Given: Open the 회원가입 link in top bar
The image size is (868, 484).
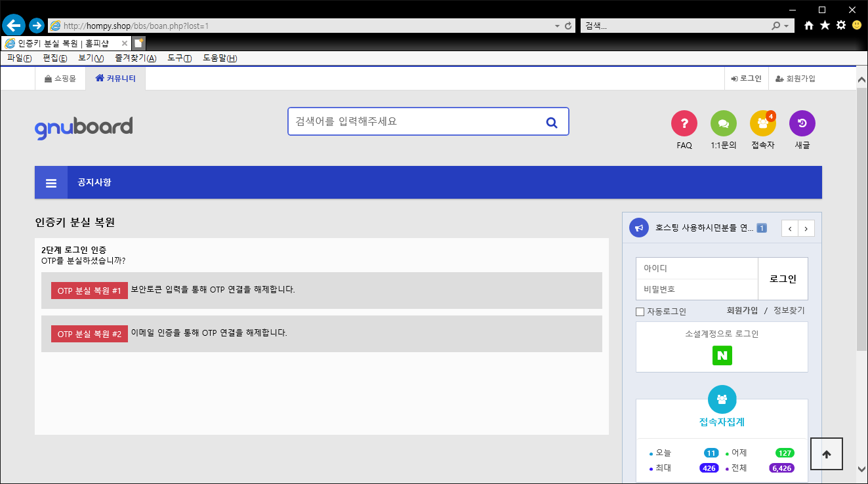Looking at the screenshot, I should pyautogui.click(x=795, y=79).
